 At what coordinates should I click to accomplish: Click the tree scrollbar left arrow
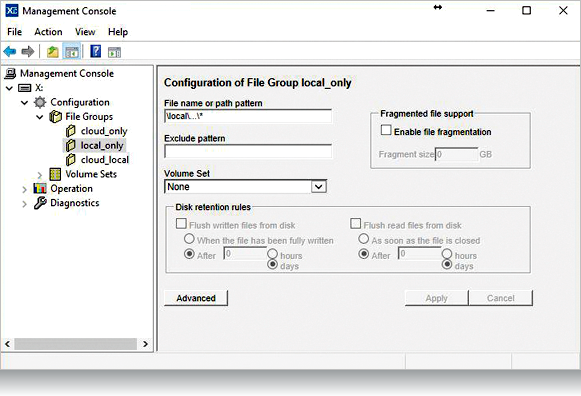point(7,344)
